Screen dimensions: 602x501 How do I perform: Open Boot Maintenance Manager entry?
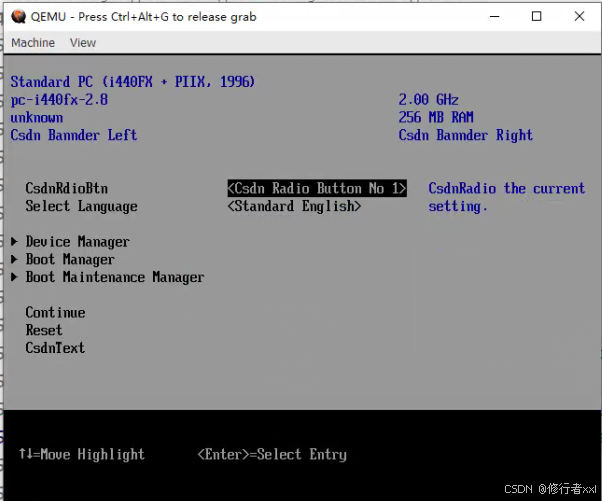coord(115,277)
